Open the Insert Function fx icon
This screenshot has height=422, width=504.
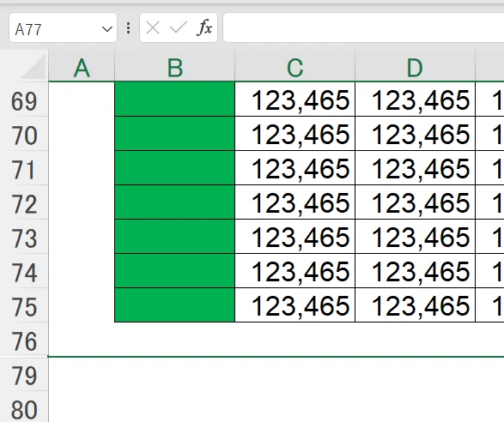[204, 27]
